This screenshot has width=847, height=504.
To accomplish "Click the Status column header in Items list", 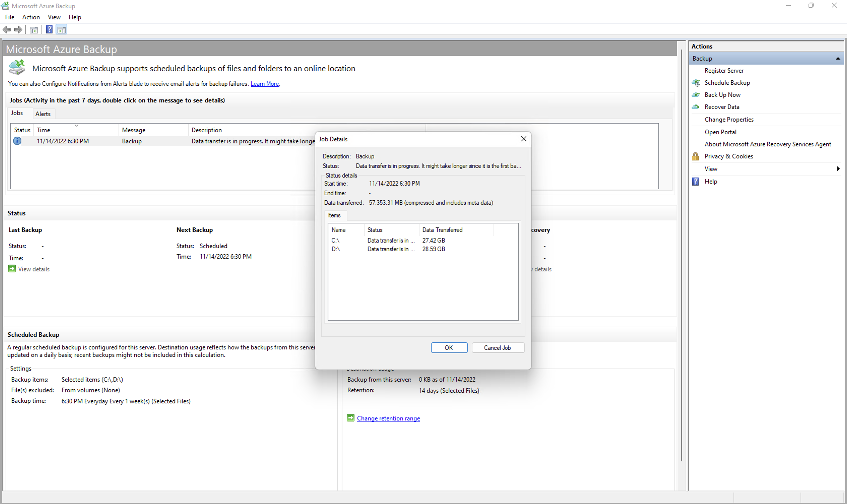I will [391, 230].
